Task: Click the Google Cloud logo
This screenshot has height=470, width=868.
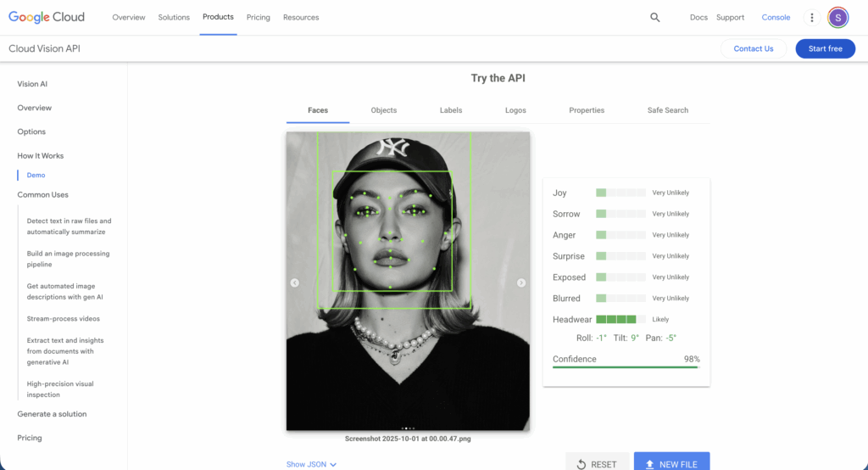Action: click(53, 17)
